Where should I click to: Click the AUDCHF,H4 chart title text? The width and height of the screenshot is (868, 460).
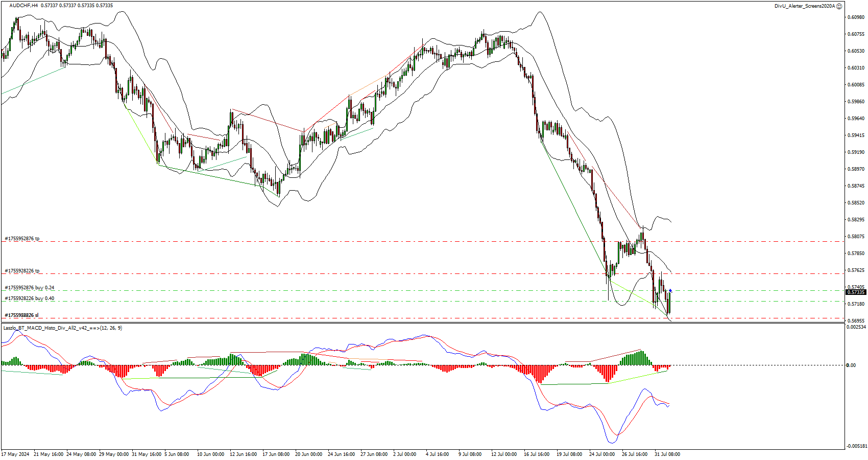(x=23, y=6)
